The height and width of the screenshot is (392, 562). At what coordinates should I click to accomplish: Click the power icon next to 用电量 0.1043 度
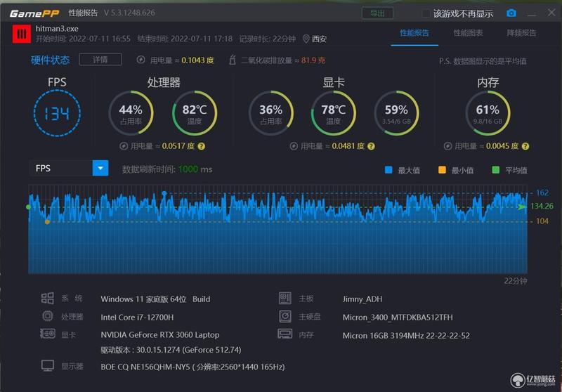(141, 60)
